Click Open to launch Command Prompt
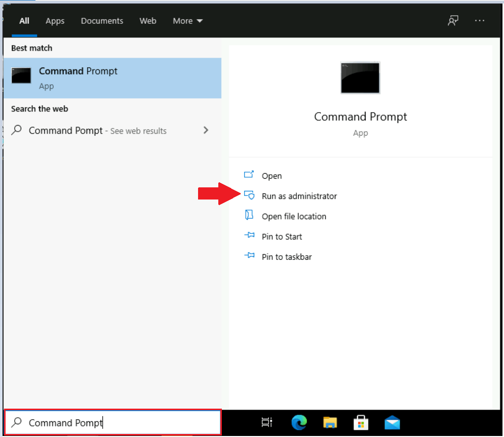Image resolution: width=504 pixels, height=437 pixels. 272,176
